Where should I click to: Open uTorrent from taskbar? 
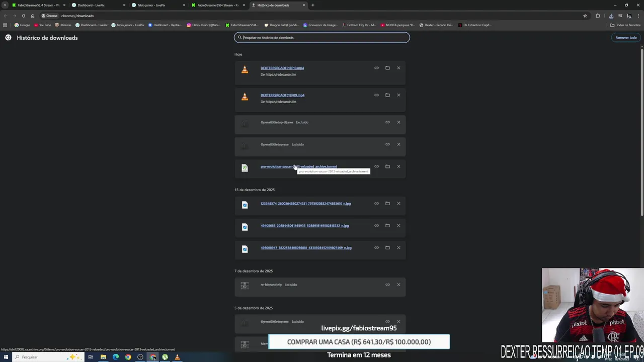point(165,357)
